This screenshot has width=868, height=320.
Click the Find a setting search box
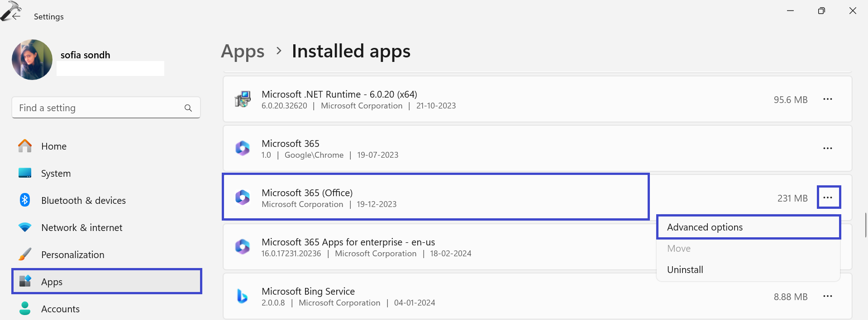pos(100,108)
